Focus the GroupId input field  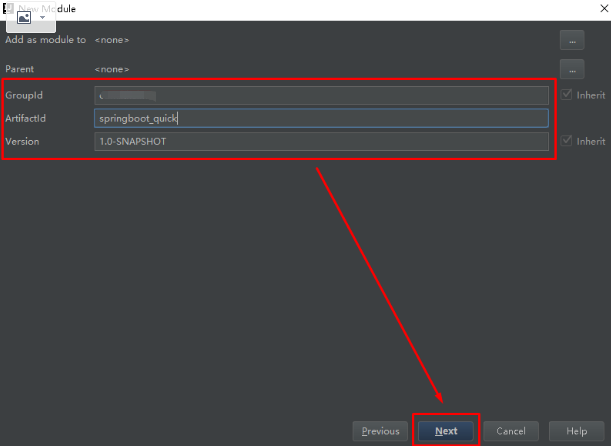click(321, 95)
